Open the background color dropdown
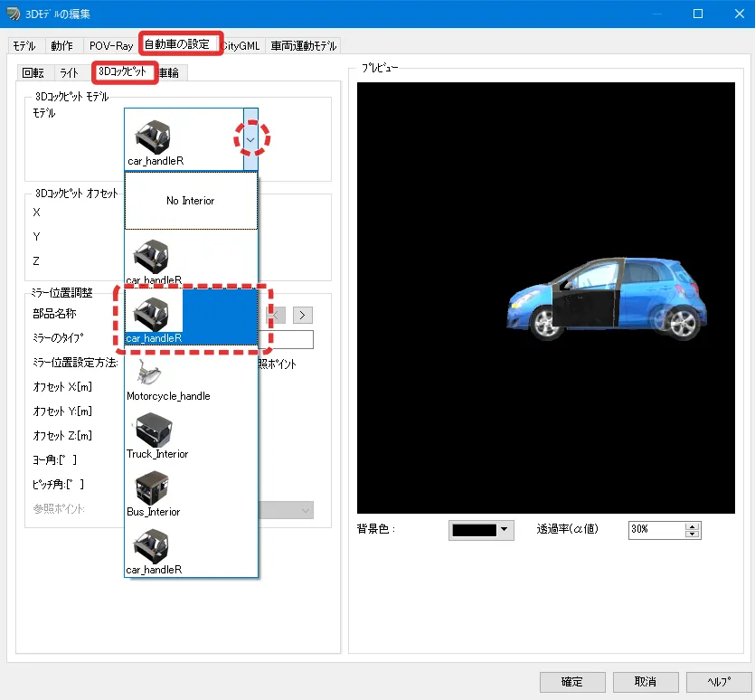Image resolution: width=755 pixels, height=700 pixels. click(x=481, y=530)
